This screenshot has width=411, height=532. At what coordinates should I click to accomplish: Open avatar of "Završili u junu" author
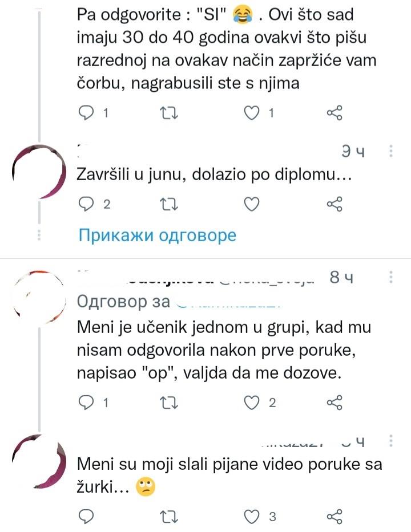(37, 172)
